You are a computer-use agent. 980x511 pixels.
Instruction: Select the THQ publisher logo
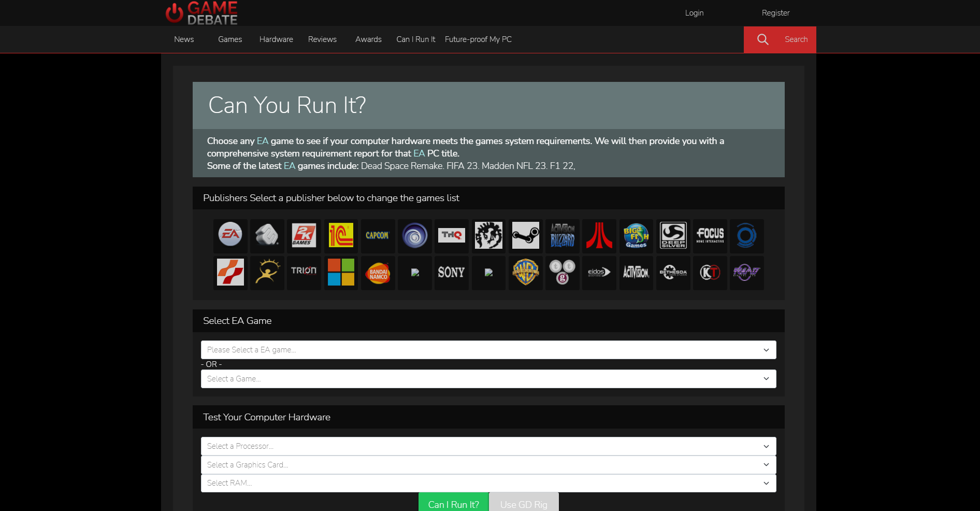click(452, 235)
